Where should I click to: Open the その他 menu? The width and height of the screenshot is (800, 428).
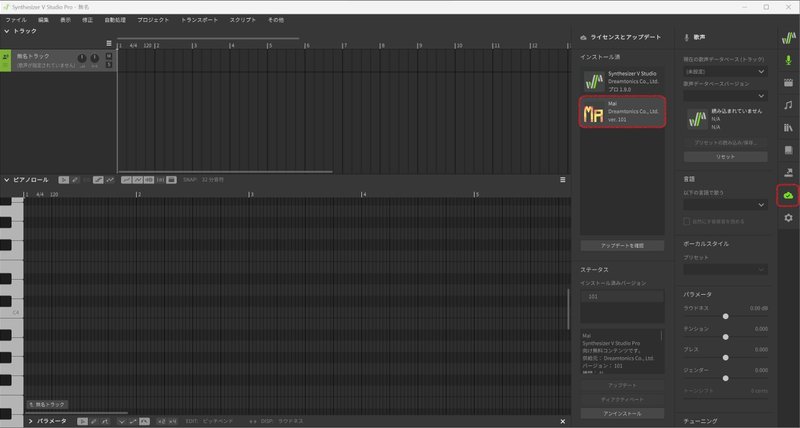coord(276,20)
